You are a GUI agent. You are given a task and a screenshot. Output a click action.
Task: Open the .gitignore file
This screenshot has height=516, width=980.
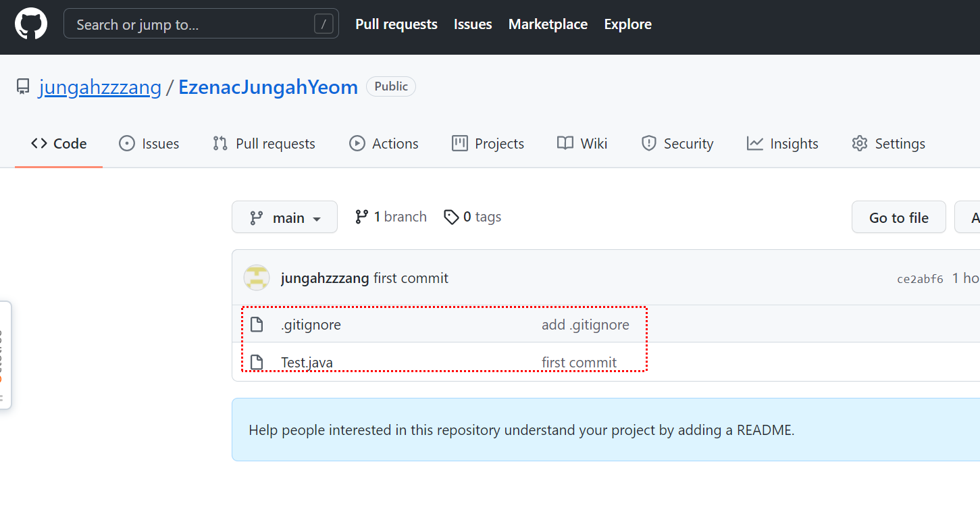[311, 325]
